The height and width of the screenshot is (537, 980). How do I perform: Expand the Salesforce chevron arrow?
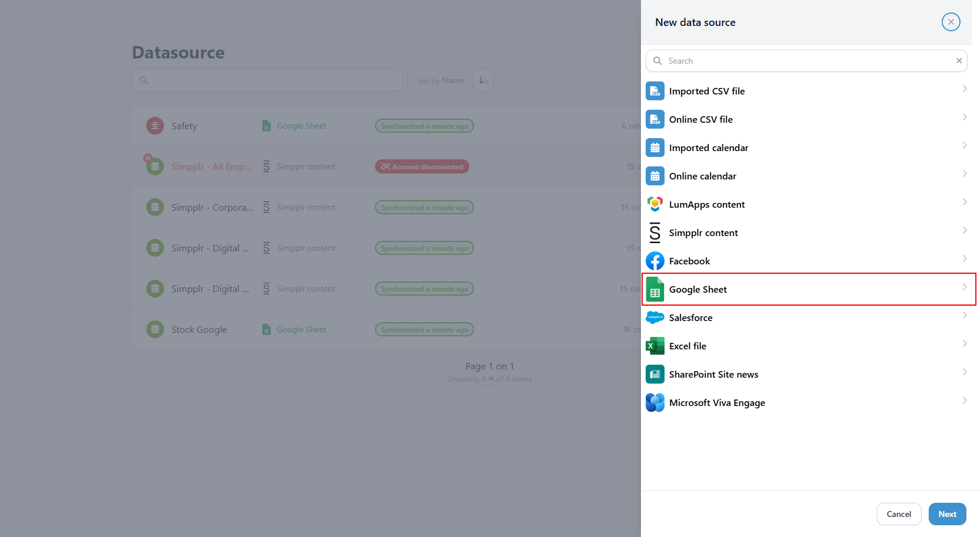(x=965, y=315)
